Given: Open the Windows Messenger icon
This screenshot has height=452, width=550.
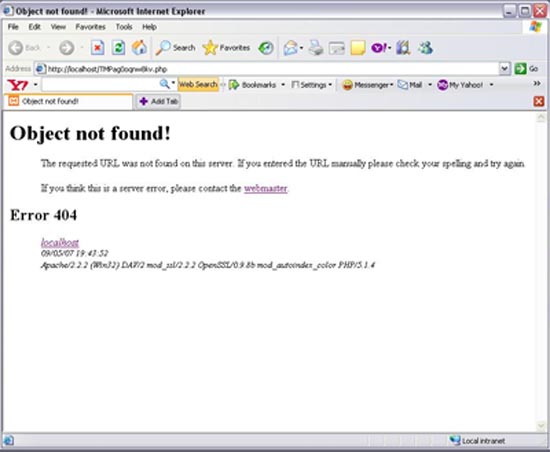Looking at the screenshot, I should (425, 48).
